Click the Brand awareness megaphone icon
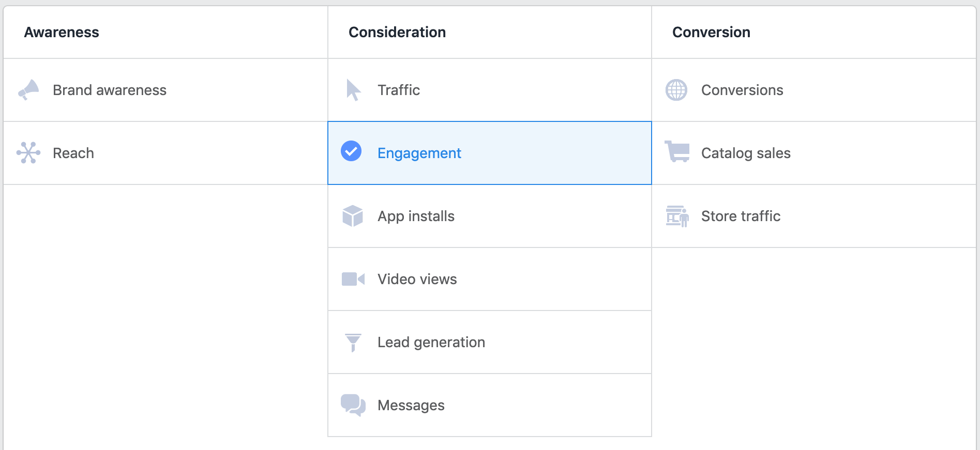The image size is (980, 450). tap(29, 90)
